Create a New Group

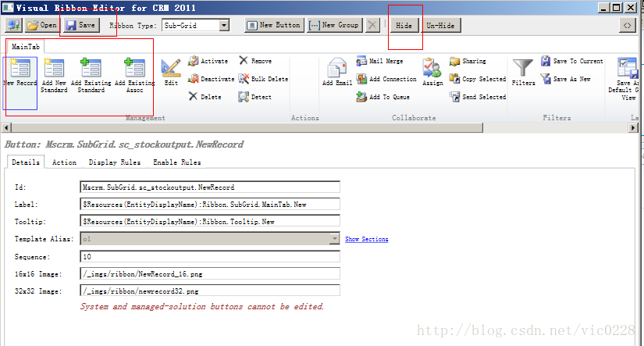pos(334,26)
